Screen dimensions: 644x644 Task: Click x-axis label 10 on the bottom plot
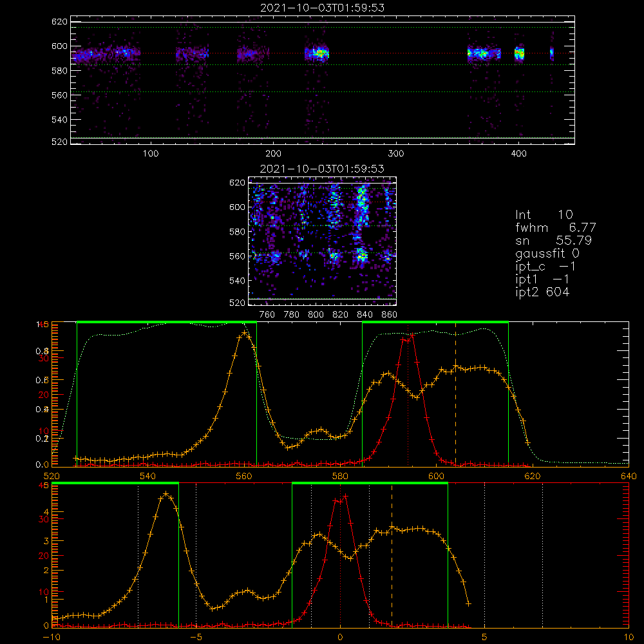tap(629, 637)
